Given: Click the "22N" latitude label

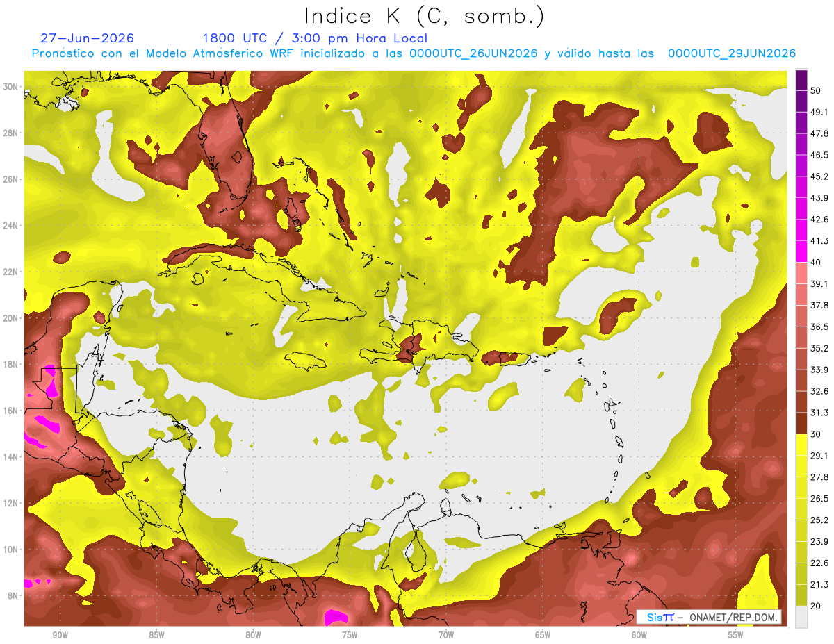Looking at the screenshot, I should [x=12, y=272].
